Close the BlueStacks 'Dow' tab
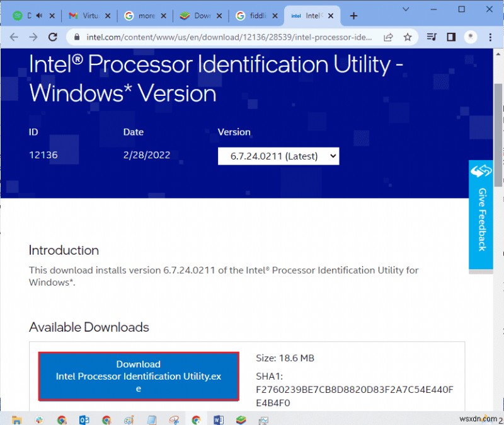Image resolution: width=504 pixels, height=425 pixels. pos(219,16)
